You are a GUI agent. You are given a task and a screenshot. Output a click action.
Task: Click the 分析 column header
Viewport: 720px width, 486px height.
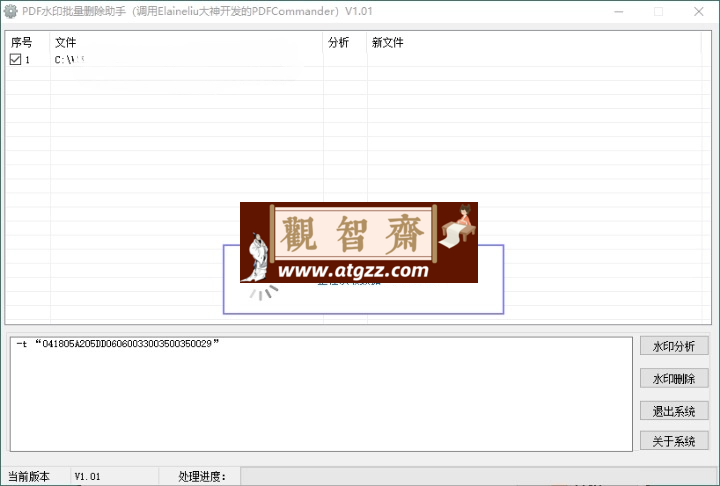pos(345,42)
